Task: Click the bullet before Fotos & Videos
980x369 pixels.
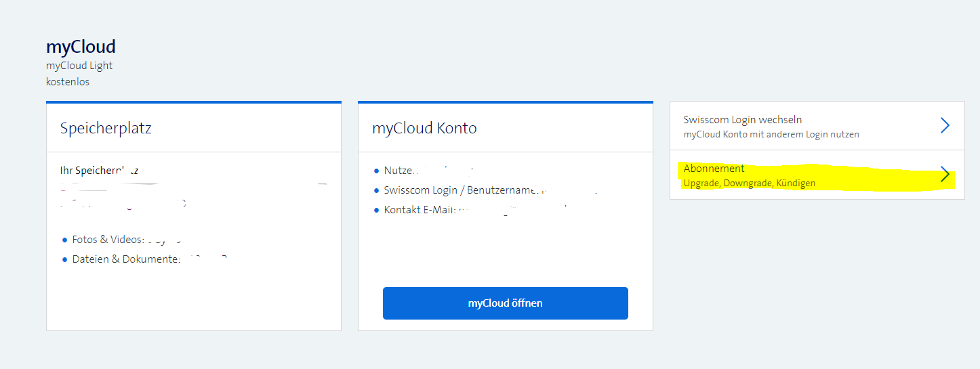Action: 65,240
